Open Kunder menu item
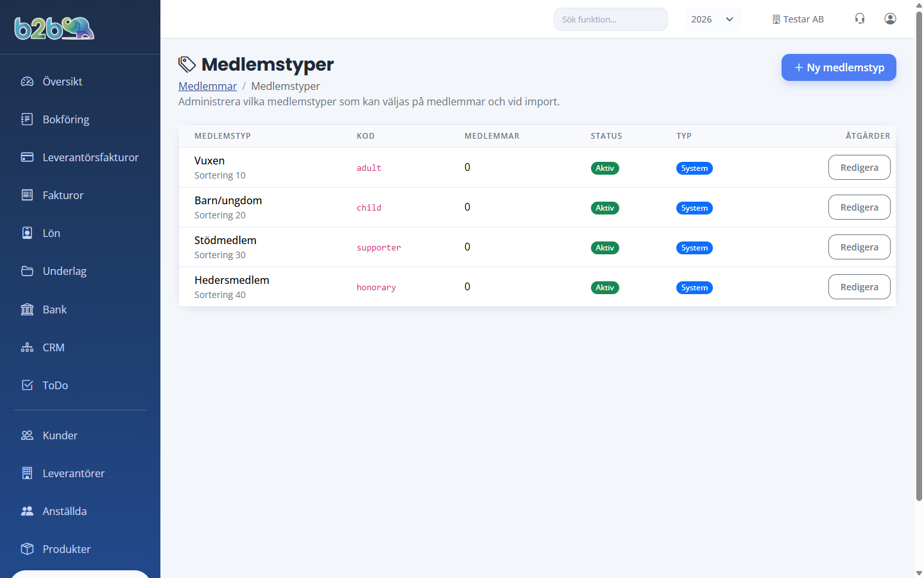The height and width of the screenshot is (578, 924). [60, 435]
